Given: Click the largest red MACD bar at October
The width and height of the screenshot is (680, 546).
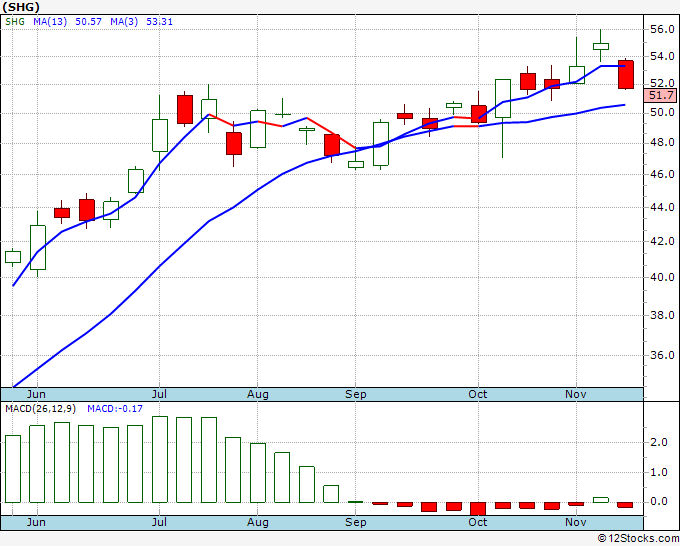Looking at the screenshot, I should point(478,509).
